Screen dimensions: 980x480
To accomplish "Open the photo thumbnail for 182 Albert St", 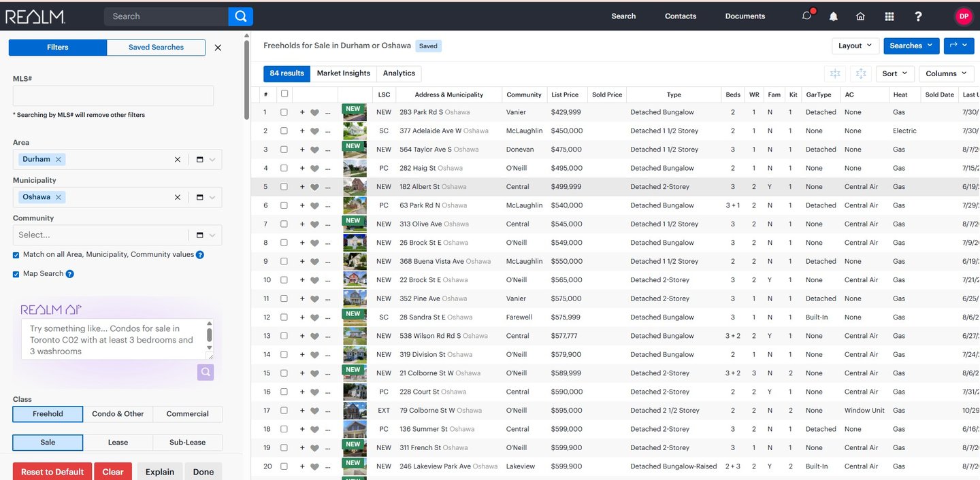I will 355,187.
